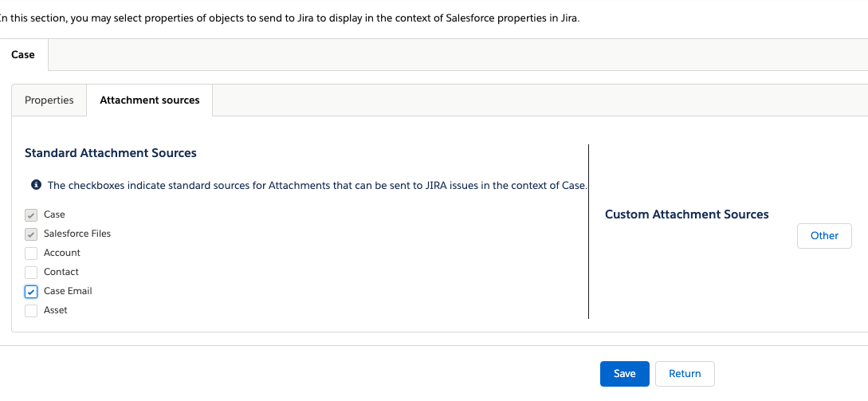This screenshot has width=868, height=401.
Task: Enable the Contact attachment source checkbox
Action: pyautogui.click(x=31, y=272)
